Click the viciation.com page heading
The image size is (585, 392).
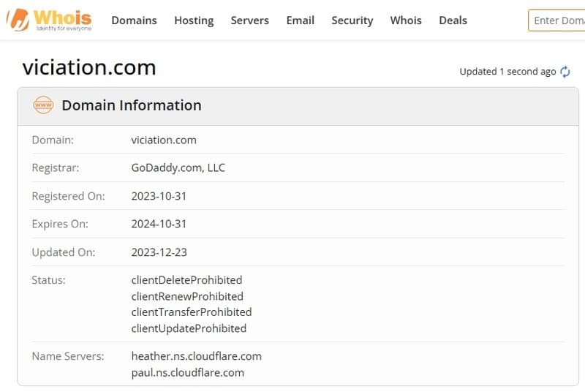click(89, 68)
